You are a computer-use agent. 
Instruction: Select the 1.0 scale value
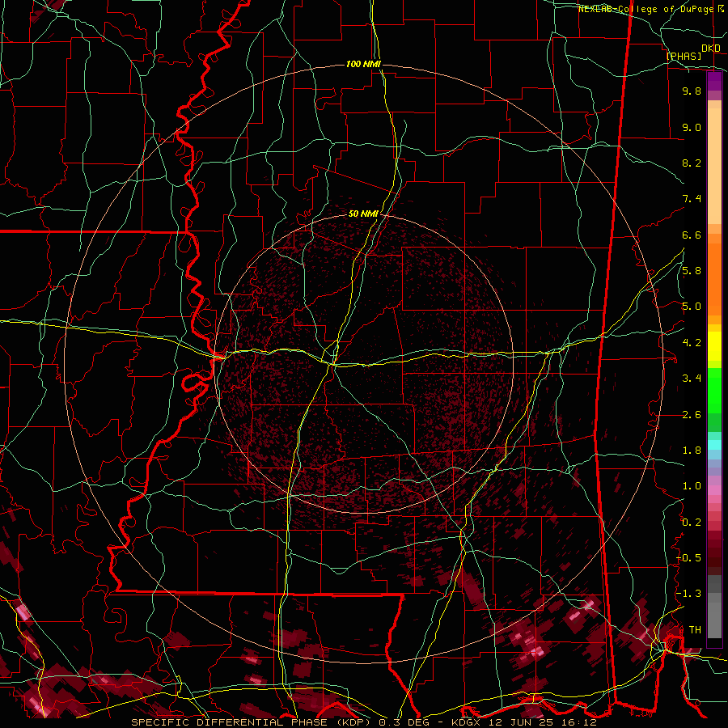(x=692, y=486)
